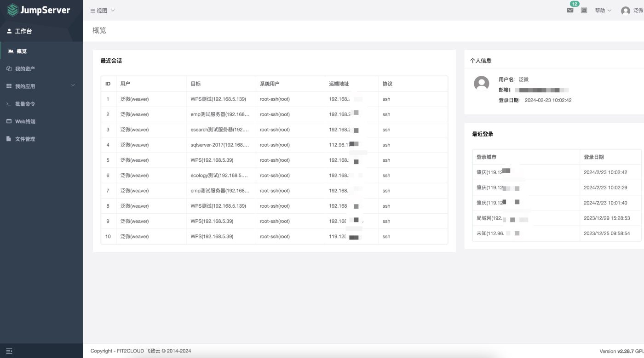The width and height of the screenshot is (644, 358).
Task: Expand the 视图 view switcher dropdown
Action: (102, 11)
